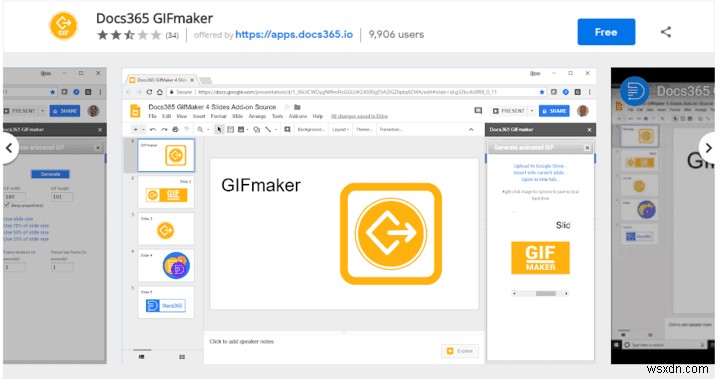Collapse the menus with the up chevron
720x379 pixels.
tap(471, 130)
